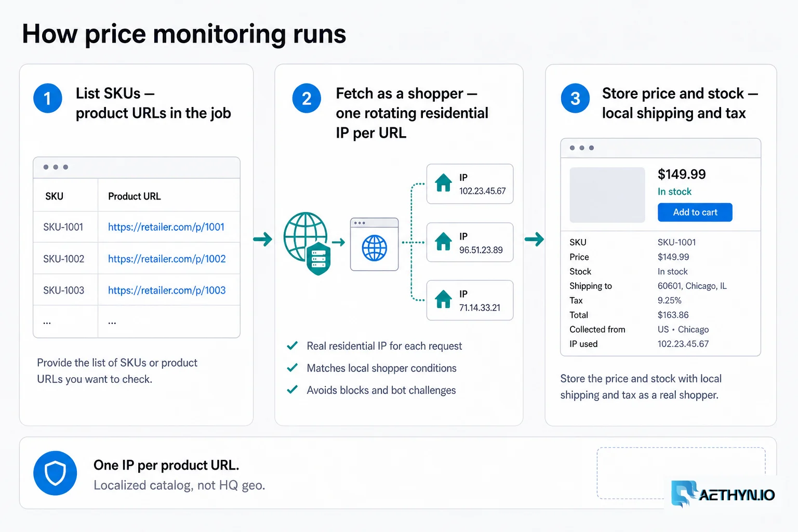The width and height of the screenshot is (798, 532).
Task: Click checkmark next to Avoids blocks
Action: 292,390
